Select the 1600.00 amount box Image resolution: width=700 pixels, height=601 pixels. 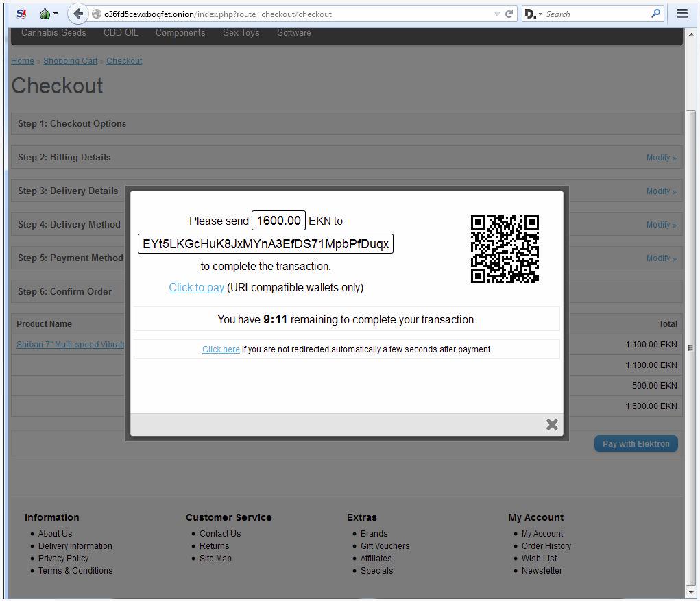278,221
